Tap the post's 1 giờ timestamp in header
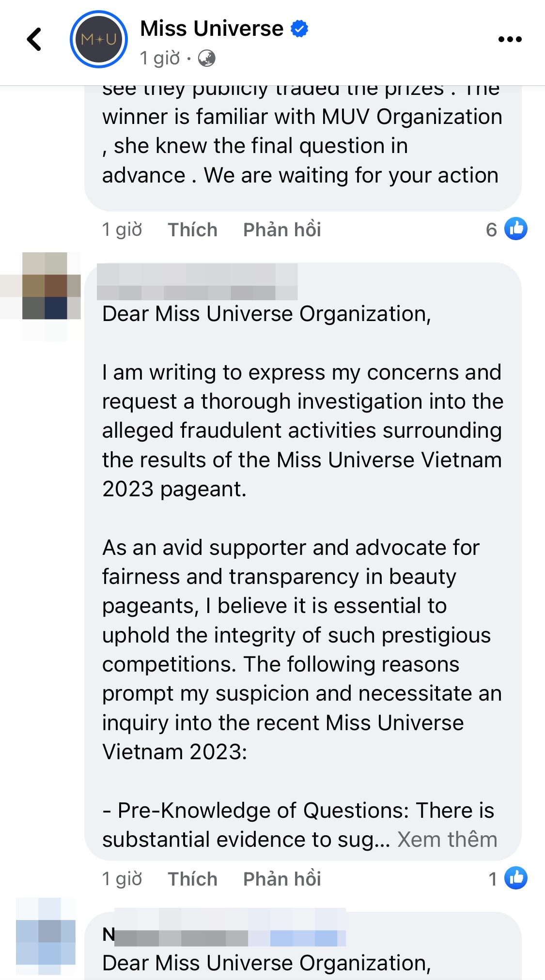The height and width of the screenshot is (980, 545). [160, 59]
